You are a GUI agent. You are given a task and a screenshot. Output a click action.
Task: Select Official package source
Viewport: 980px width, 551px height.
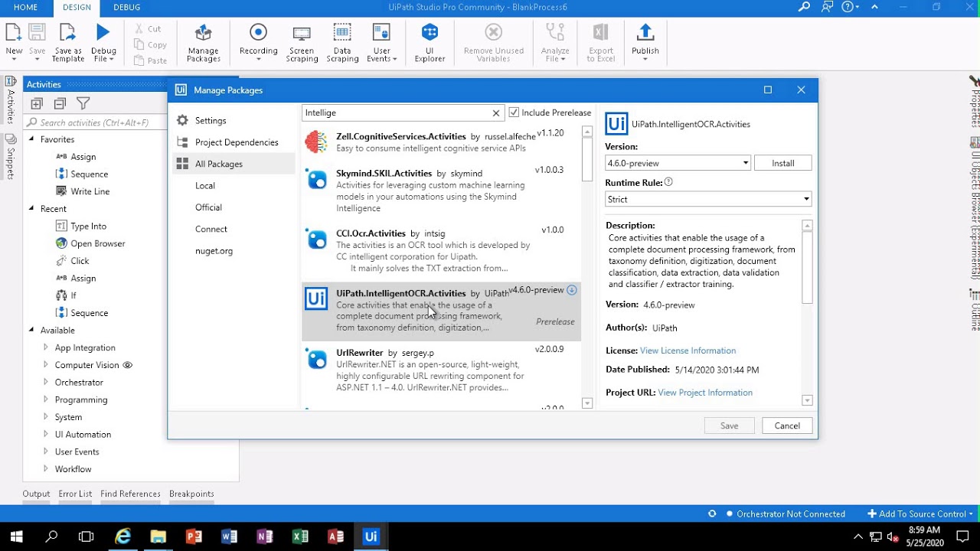point(208,207)
